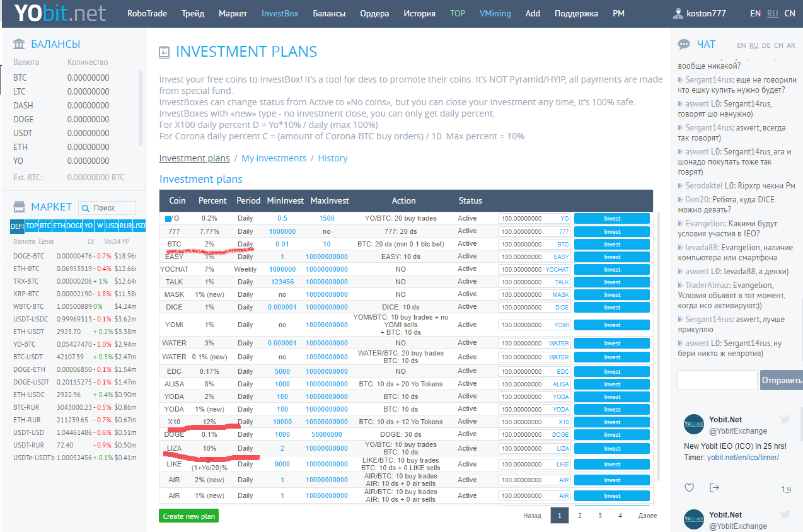This screenshot has width=803, height=532.
Task: Select the RUR market tab
Action: (x=126, y=226)
